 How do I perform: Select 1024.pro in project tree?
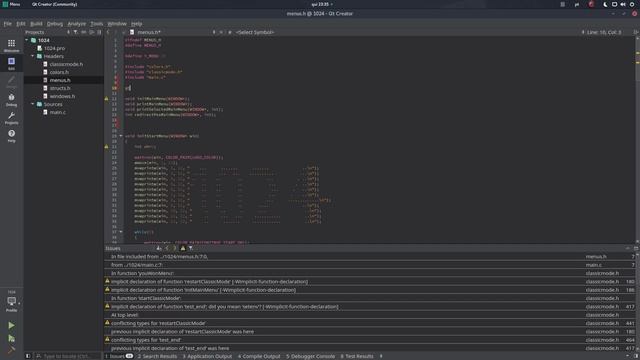54,48
